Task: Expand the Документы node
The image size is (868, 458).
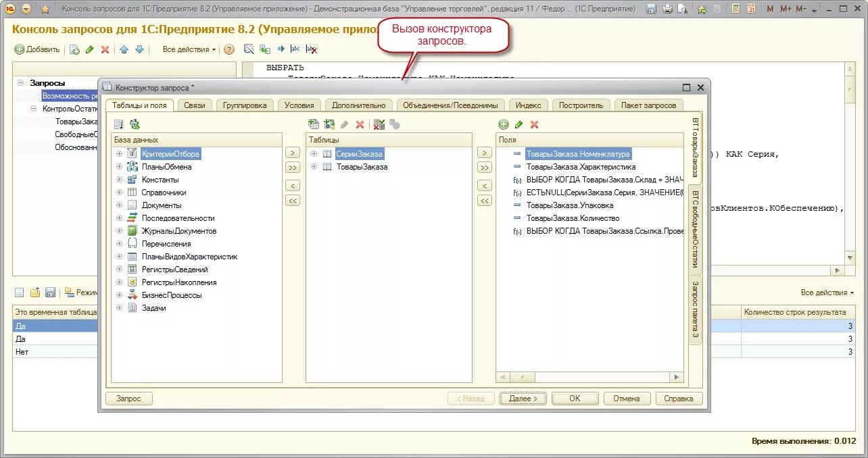Action: (x=119, y=205)
